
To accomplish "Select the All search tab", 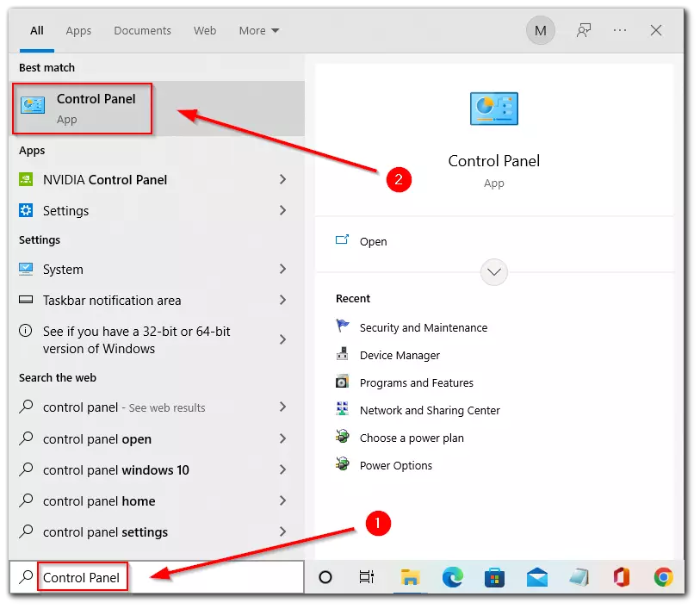I will 37,30.
